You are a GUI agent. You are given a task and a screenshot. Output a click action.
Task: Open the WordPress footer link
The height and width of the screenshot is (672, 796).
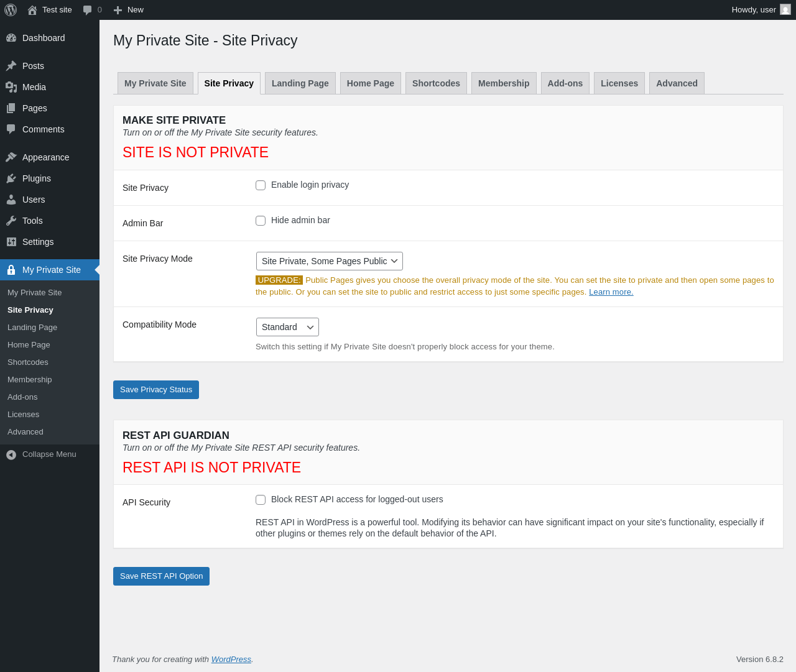[x=231, y=660]
